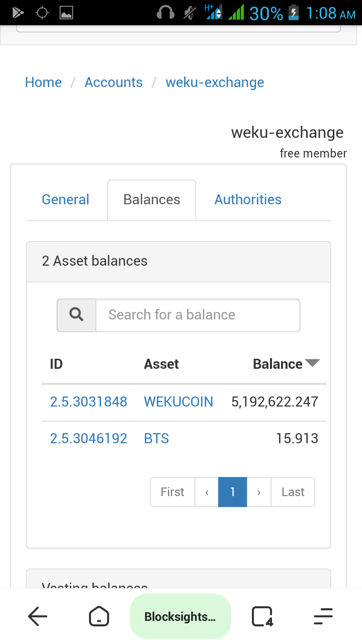
Task: Jump to Last page of balances
Action: [293, 492]
